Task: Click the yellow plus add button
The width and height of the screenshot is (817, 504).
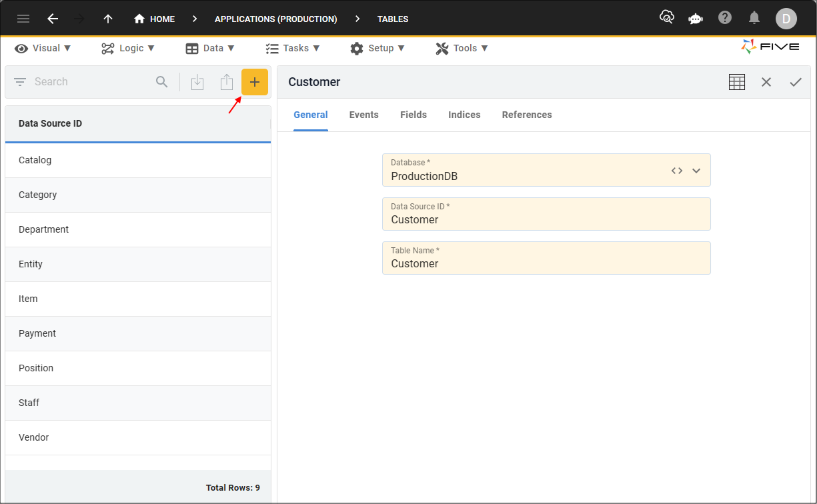Action: [255, 82]
